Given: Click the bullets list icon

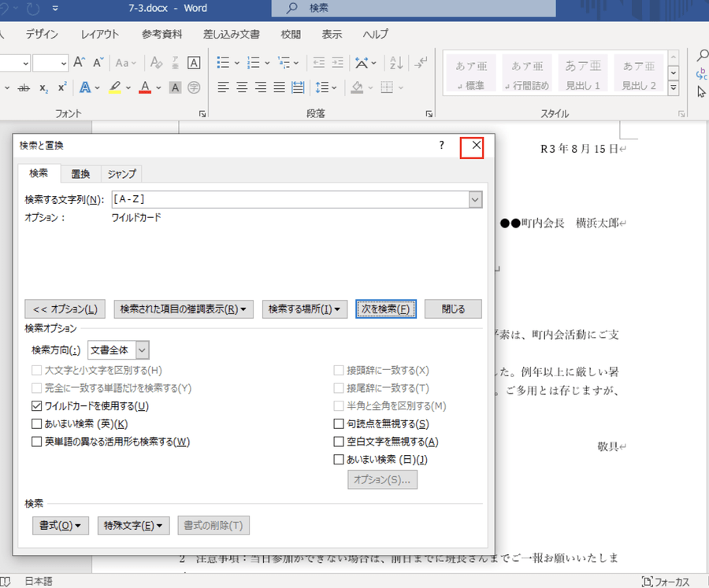Looking at the screenshot, I should [223, 62].
